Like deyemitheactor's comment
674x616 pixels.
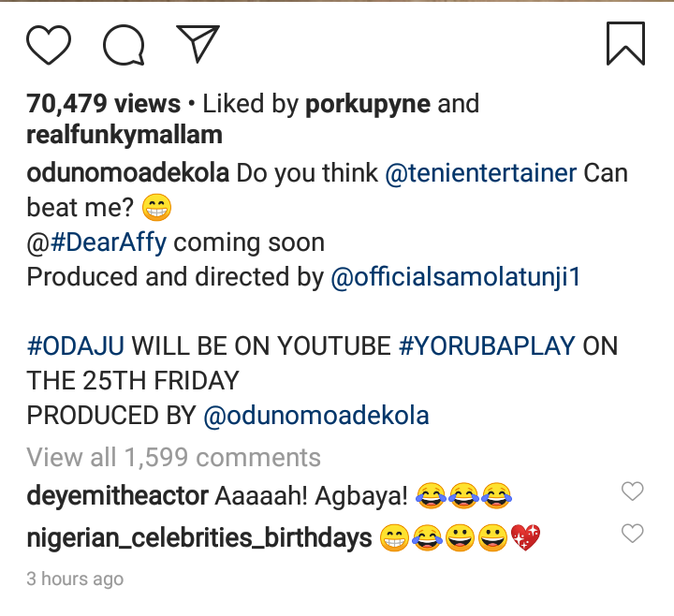(x=633, y=491)
